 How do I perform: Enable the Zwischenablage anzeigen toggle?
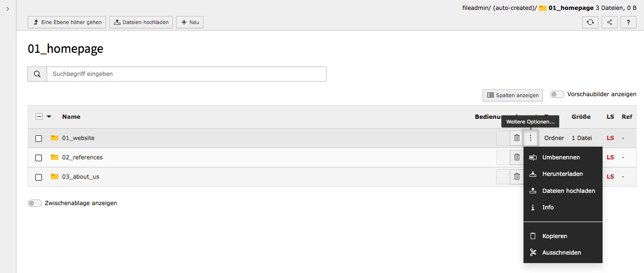(34, 203)
